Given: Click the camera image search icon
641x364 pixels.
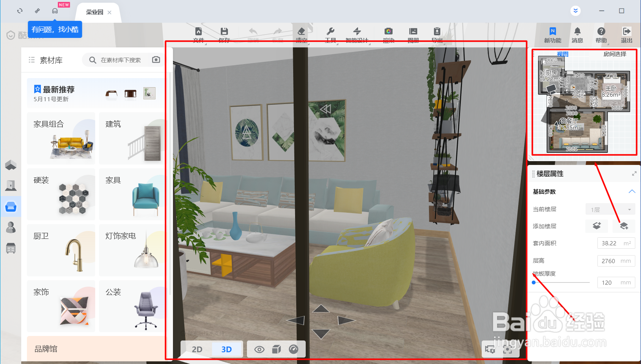Looking at the screenshot, I should (x=156, y=60).
